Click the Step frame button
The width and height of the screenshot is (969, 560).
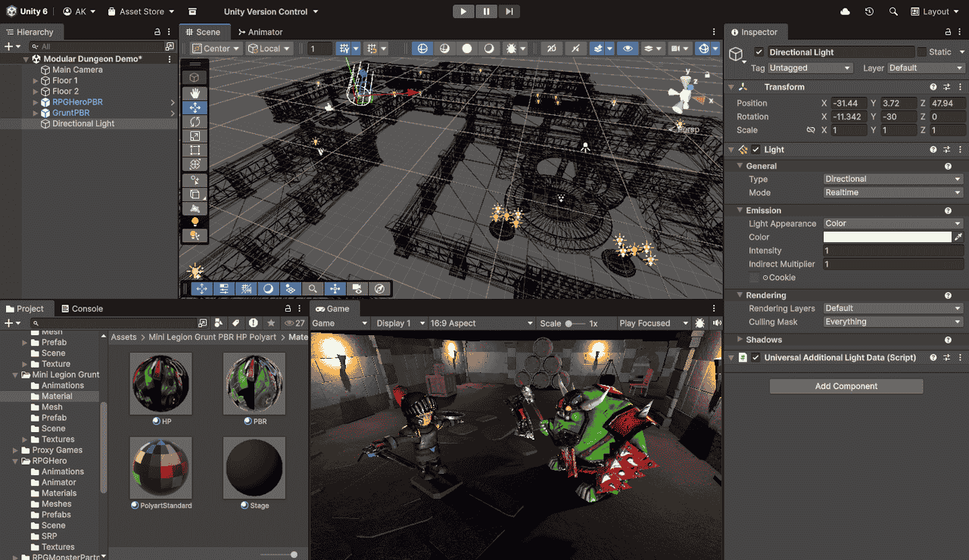pyautogui.click(x=509, y=11)
